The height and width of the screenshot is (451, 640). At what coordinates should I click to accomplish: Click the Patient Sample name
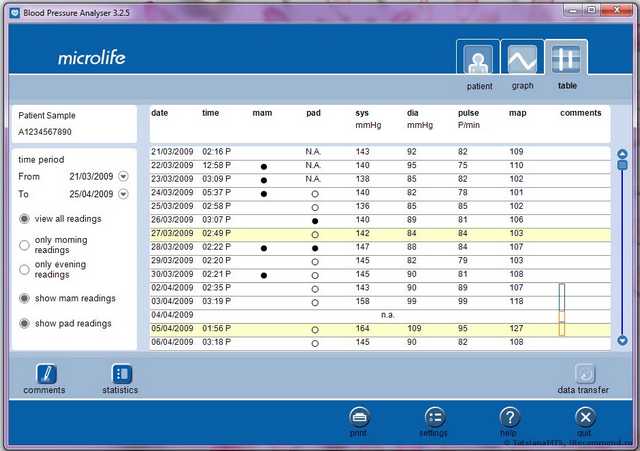point(47,116)
